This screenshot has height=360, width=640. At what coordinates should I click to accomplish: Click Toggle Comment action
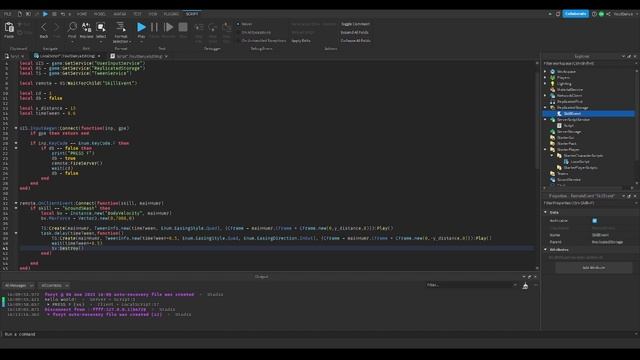tap(355, 24)
